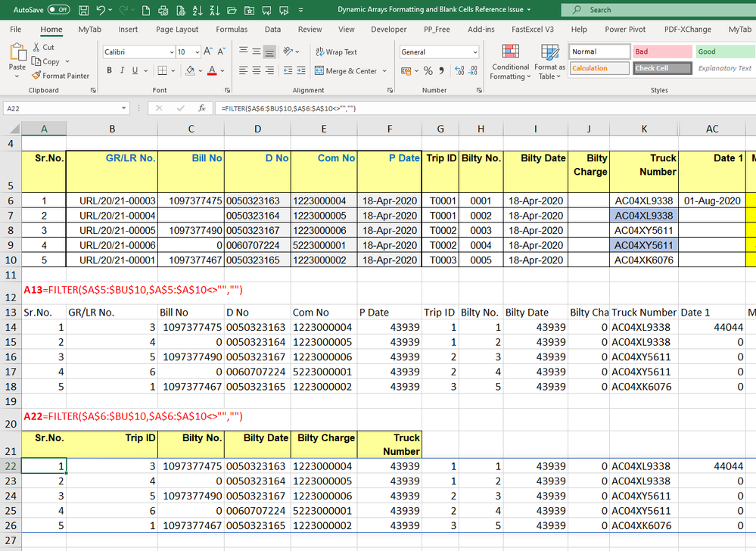Image resolution: width=756 pixels, height=551 pixels.
Task: Open the Name Box dropdown arrow
Action: (124, 108)
